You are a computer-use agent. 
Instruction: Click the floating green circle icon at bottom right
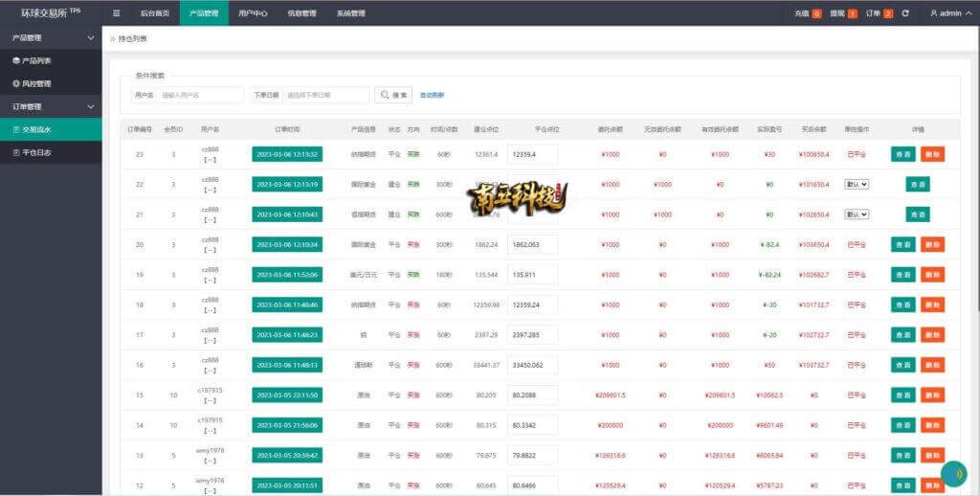coord(953,474)
